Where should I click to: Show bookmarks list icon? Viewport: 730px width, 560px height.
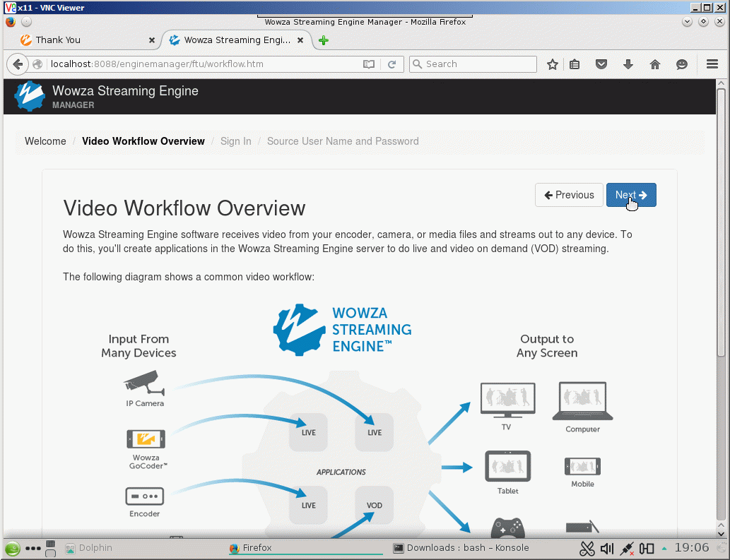[x=575, y=64]
